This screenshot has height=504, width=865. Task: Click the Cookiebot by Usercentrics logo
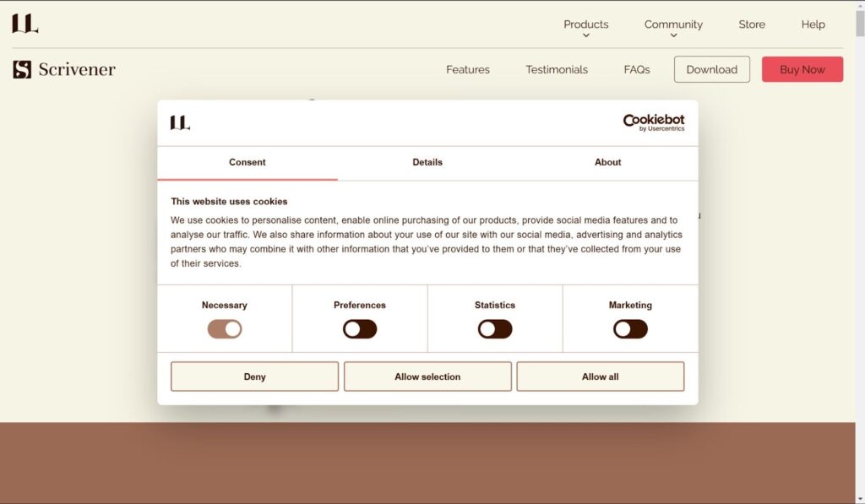pyautogui.click(x=653, y=122)
